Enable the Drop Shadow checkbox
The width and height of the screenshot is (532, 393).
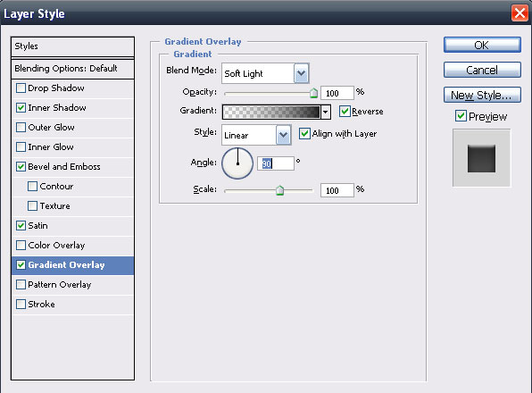coord(21,88)
